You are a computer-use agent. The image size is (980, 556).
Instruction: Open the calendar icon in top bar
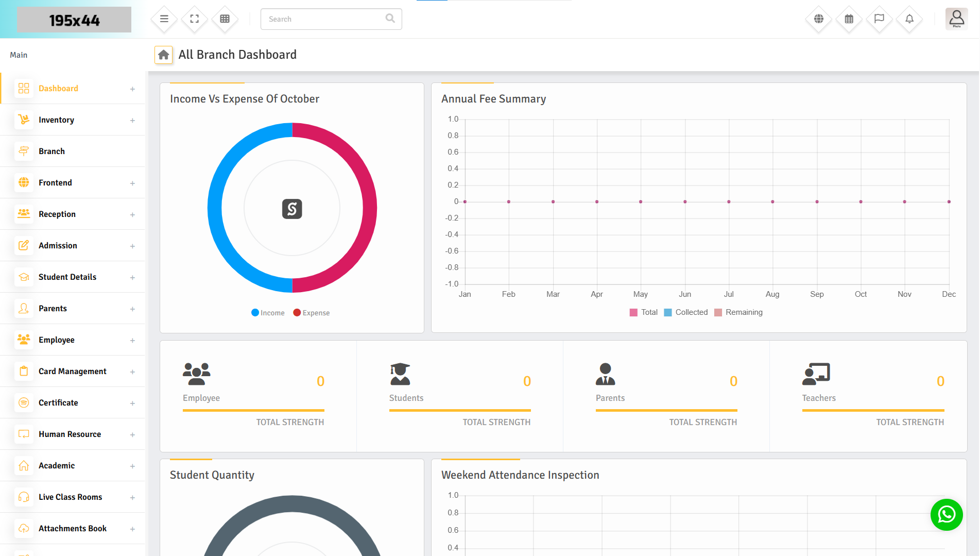coord(849,19)
